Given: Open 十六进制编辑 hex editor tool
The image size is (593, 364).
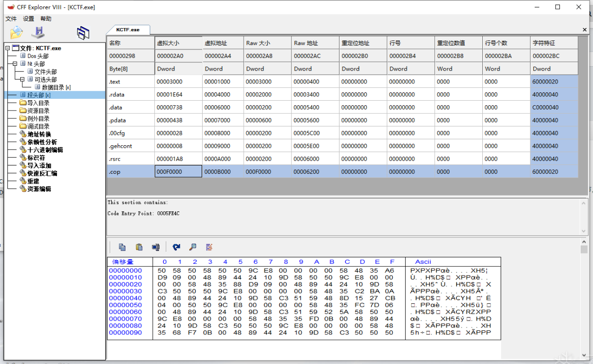Looking at the screenshot, I should 45,150.
